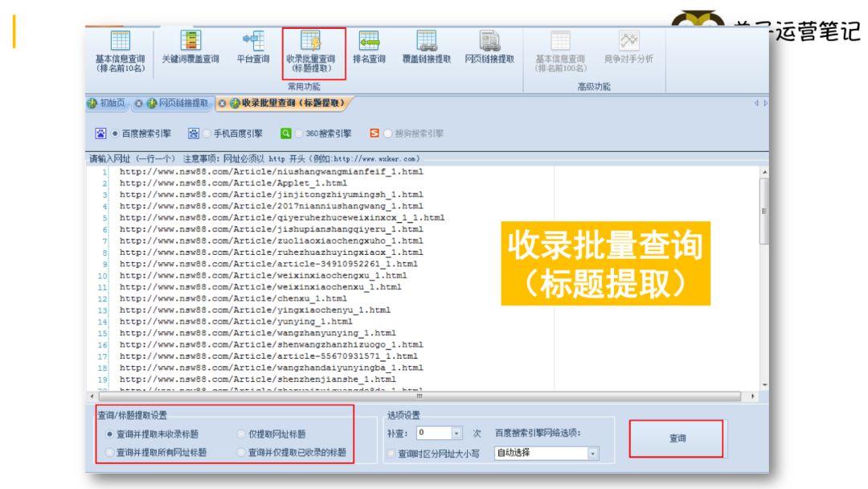Click the orange 搜狗搜索引擎 icon
Viewport: 868px width, 489px height.
pyautogui.click(x=375, y=134)
